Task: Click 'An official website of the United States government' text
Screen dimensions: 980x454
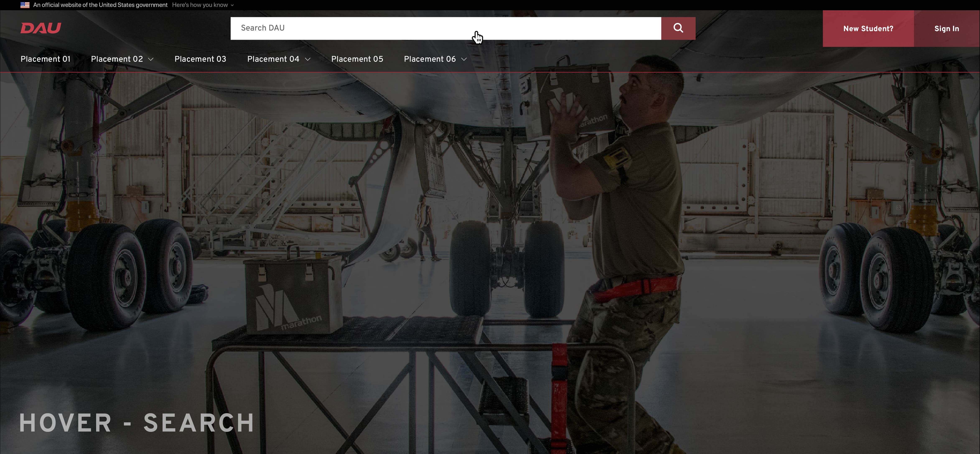Action: 101,5
